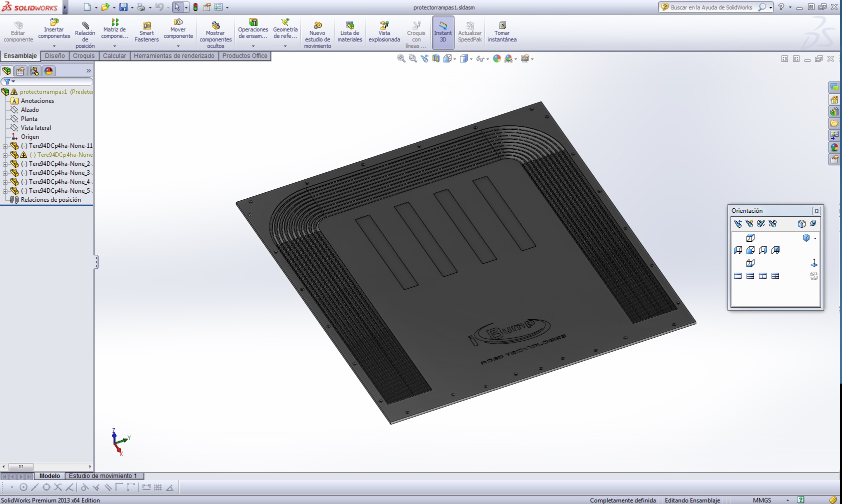Click Edit appearance color ball icon

pyautogui.click(x=497, y=59)
